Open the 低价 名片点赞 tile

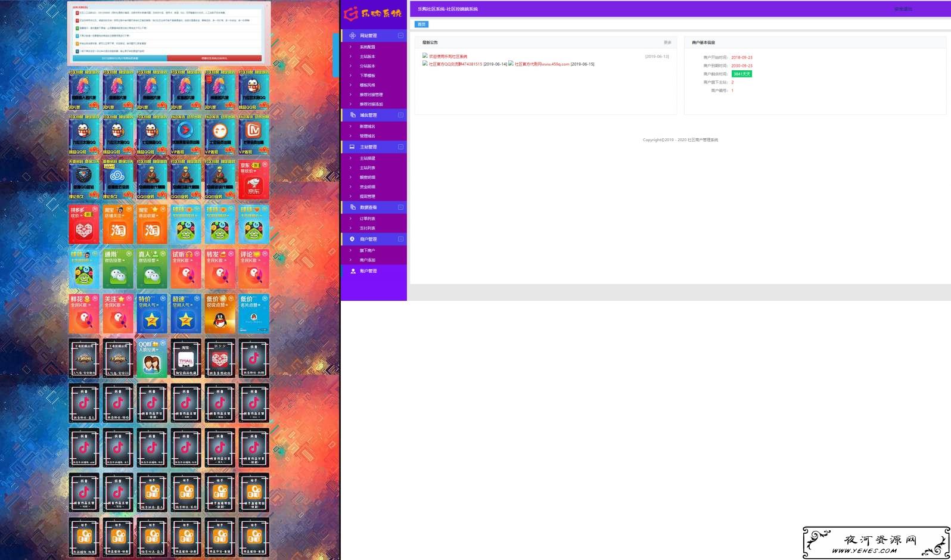pyautogui.click(x=254, y=314)
